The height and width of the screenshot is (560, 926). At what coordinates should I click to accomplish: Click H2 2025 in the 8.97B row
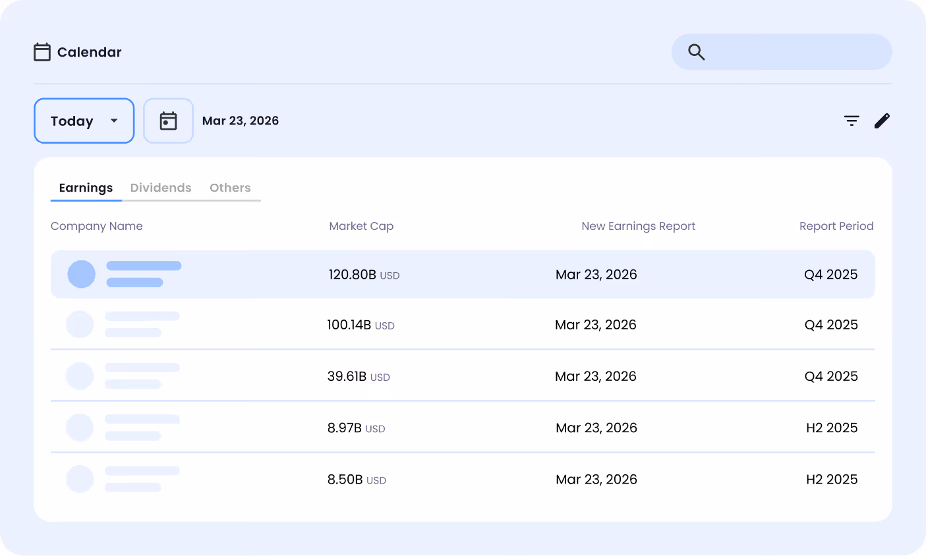(832, 428)
